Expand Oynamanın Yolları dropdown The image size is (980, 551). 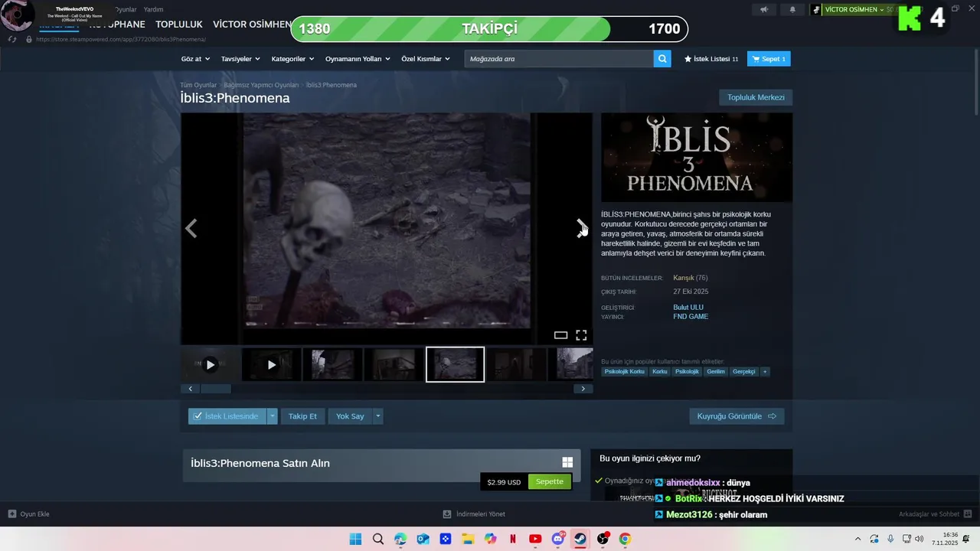pos(358,59)
